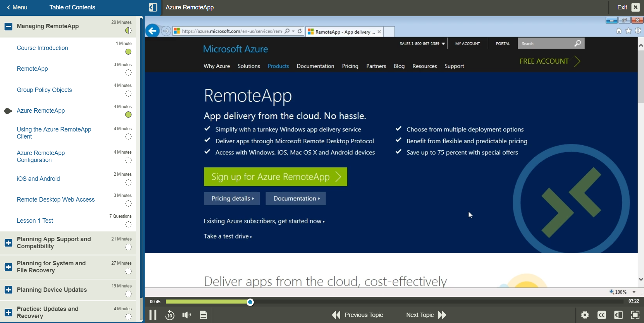This screenshot has height=323, width=644.
Task: Collapse the Managing RemoteApp section
Action: click(x=8, y=26)
